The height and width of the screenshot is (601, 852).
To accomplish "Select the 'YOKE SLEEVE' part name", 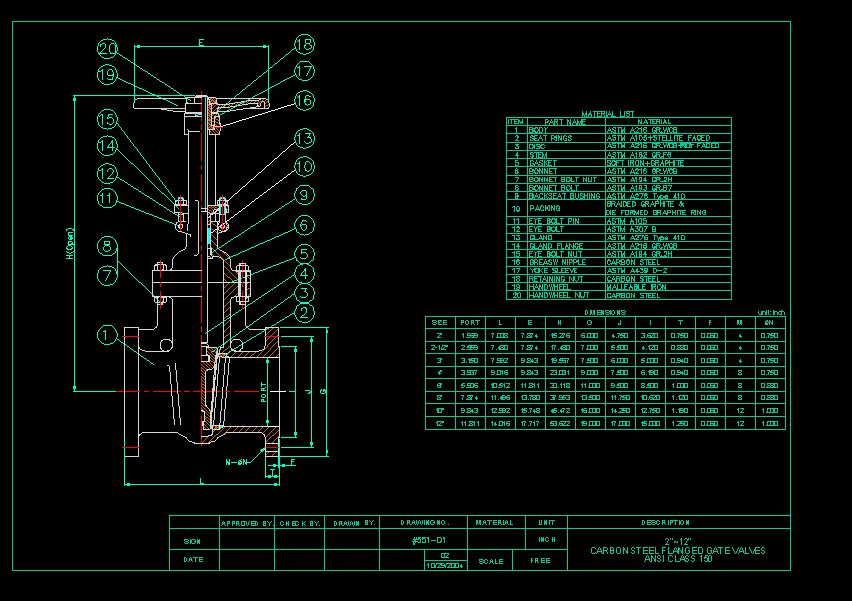I will [x=553, y=271].
